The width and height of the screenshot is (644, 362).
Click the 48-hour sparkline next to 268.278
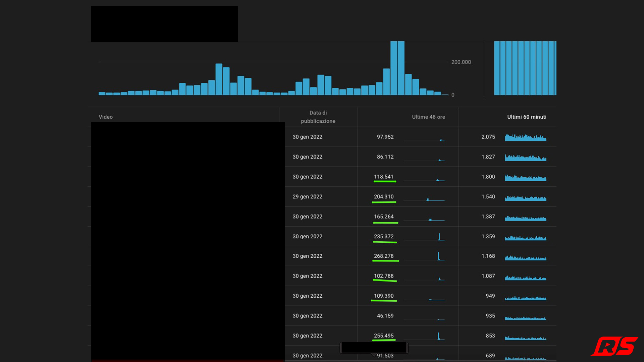[x=424, y=256]
